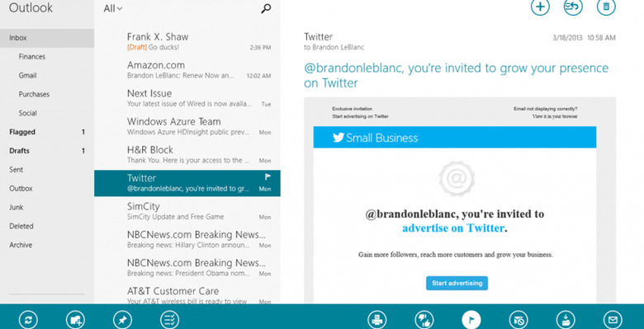Click the pin to Start icon
The width and height of the screenshot is (644, 329).
pos(122,320)
